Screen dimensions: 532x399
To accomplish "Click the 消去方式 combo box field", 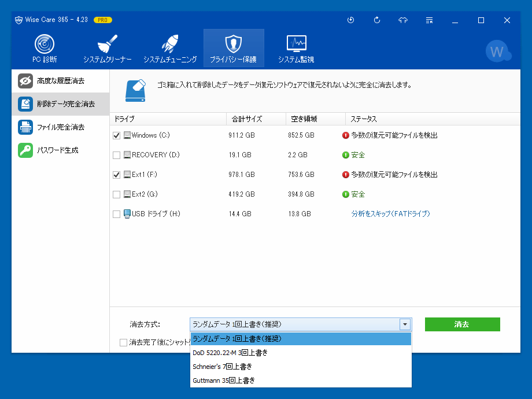I will tap(301, 324).
